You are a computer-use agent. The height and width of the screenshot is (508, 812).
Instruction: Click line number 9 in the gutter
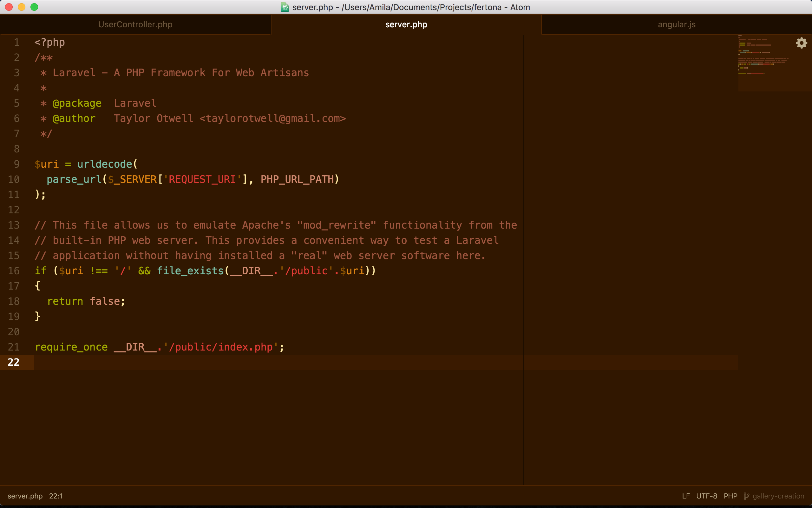[16, 164]
